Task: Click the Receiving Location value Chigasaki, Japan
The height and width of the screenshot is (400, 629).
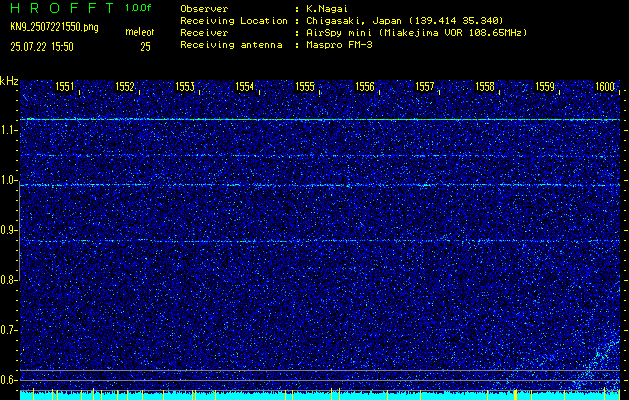Action: 404,20
